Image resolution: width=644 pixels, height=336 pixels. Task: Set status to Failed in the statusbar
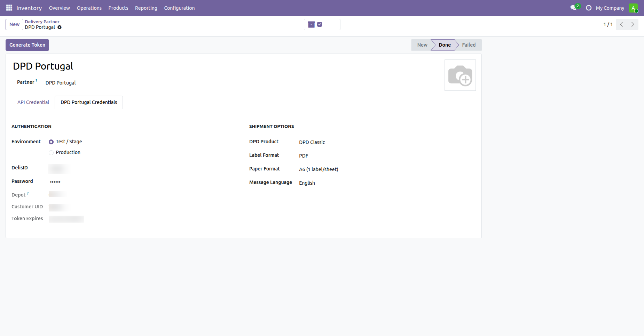click(469, 45)
